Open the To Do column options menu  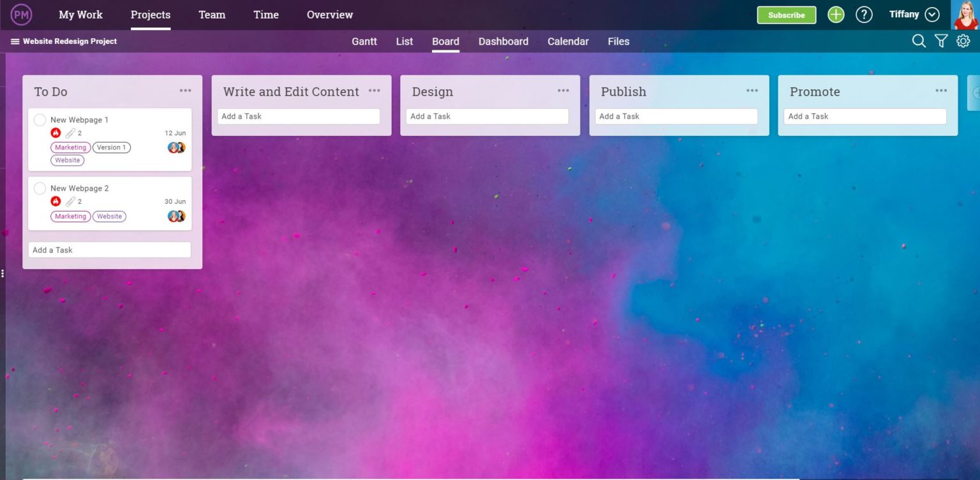[x=186, y=91]
